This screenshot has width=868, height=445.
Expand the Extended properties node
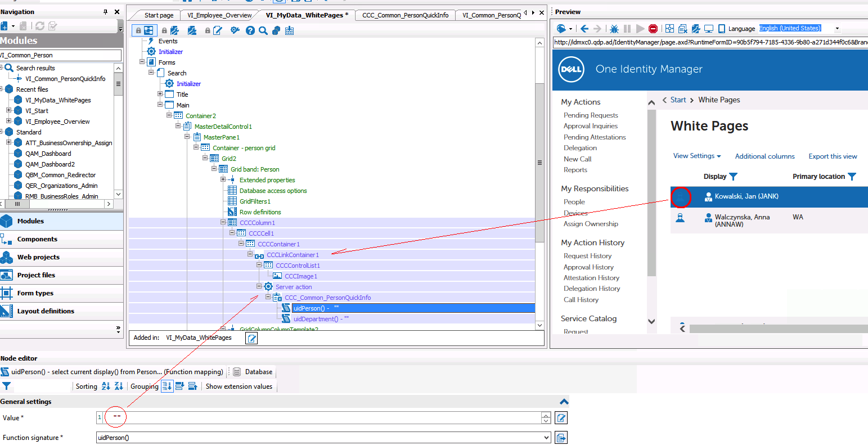pyautogui.click(x=223, y=179)
